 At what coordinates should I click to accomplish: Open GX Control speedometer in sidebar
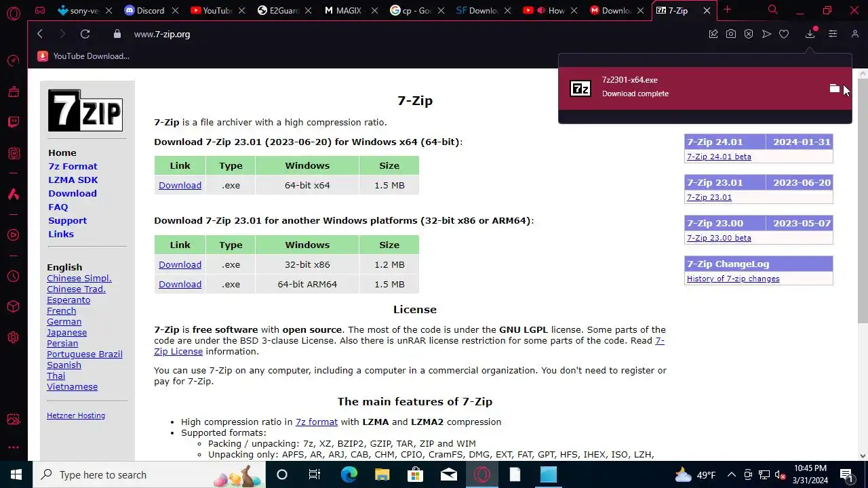click(x=14, y=61)
